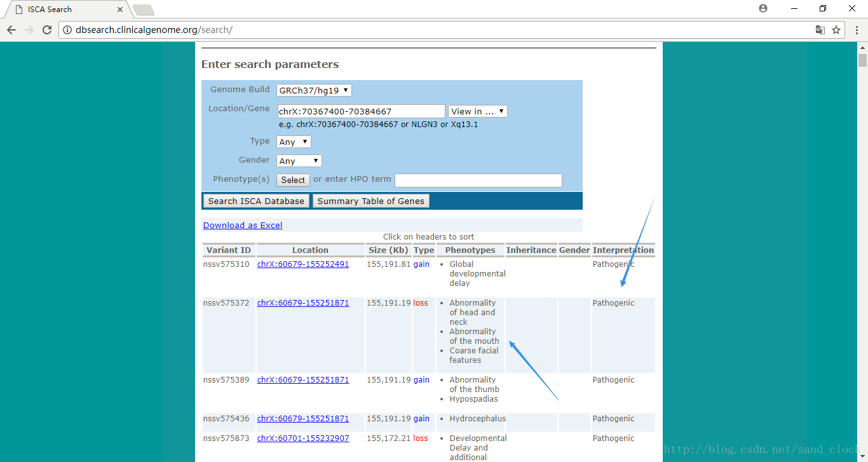Close the ISCA Search tab
The image size is (868, 462).
tap(119, 10)
